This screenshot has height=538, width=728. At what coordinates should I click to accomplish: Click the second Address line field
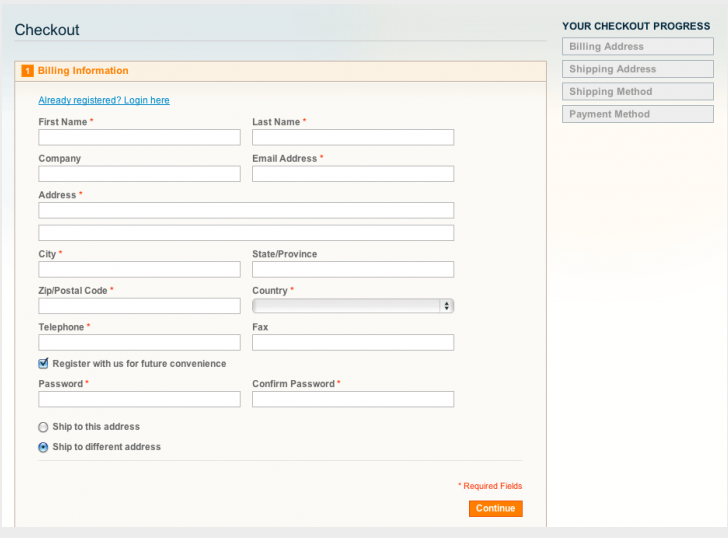(x=246, y=233)
